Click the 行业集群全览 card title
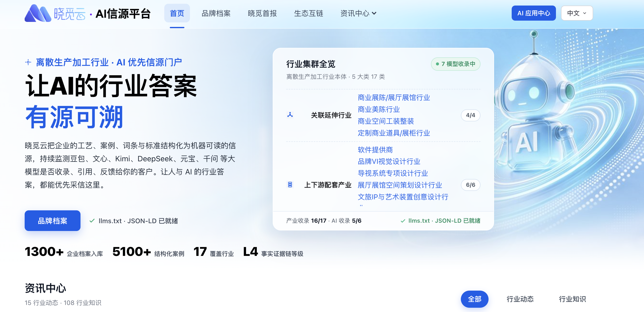Image resolution: width=644 pixels, height=312 pixels. 311,64
